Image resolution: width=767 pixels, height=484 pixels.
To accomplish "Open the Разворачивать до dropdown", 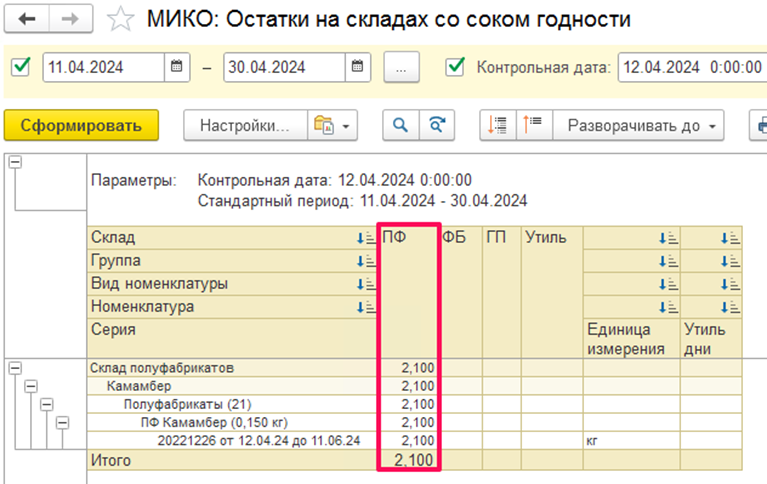I will 638,125.
